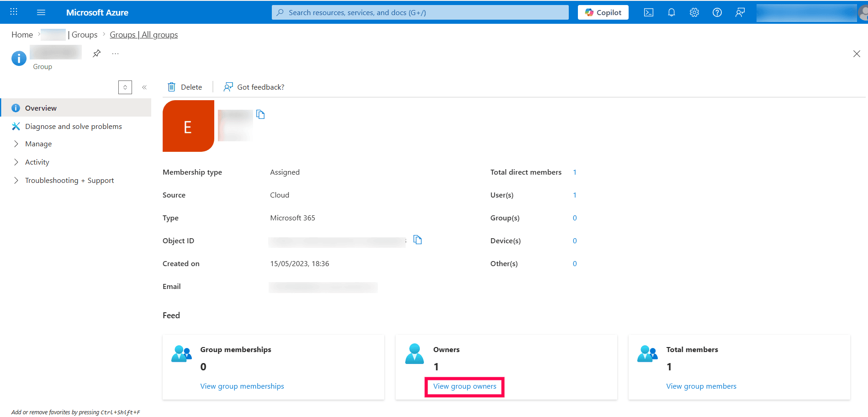Screen dimensions: 868x417
Task: Open the account profile area in header
Action: [x=811, y=12]
